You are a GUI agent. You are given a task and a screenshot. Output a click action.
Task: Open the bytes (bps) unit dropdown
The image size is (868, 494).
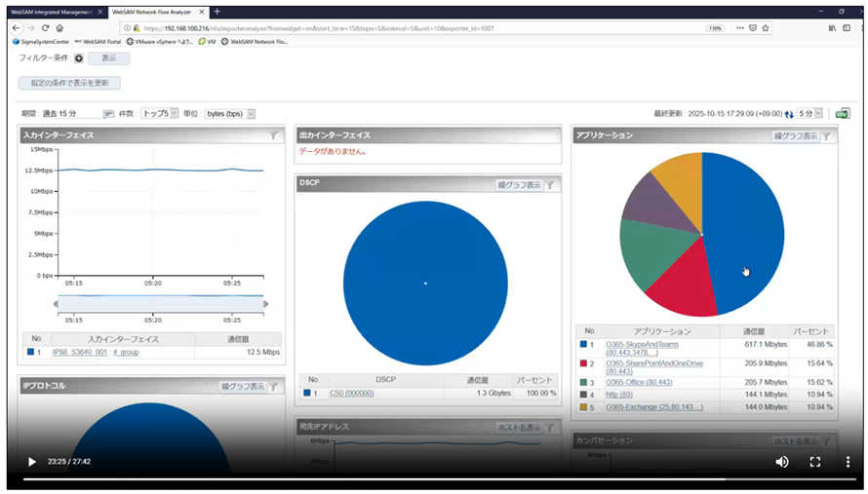[229, 114]
